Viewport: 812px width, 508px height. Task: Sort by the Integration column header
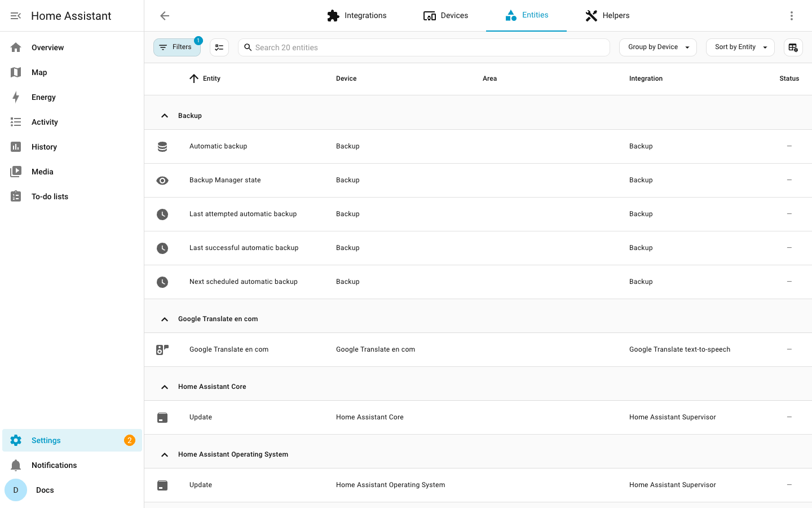pyautogui.click(x=646, y=78)
